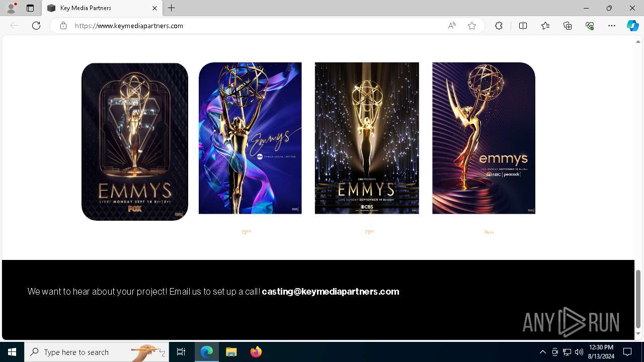Viewport: 644px width, 362px height.
Task: Toggle split screen view
Action: [523, 26]
